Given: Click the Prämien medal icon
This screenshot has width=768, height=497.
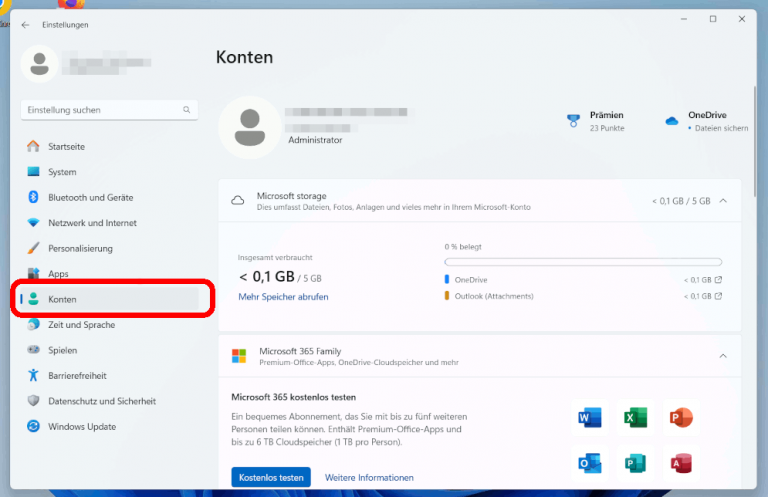Looking at the screenshot, I should click(x=573, y=120).
